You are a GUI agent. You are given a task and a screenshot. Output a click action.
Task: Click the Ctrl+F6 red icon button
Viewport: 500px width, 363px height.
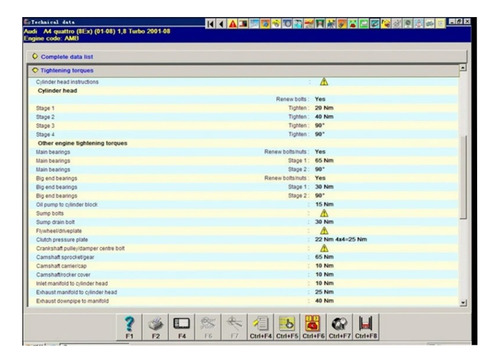coord(313,327)
